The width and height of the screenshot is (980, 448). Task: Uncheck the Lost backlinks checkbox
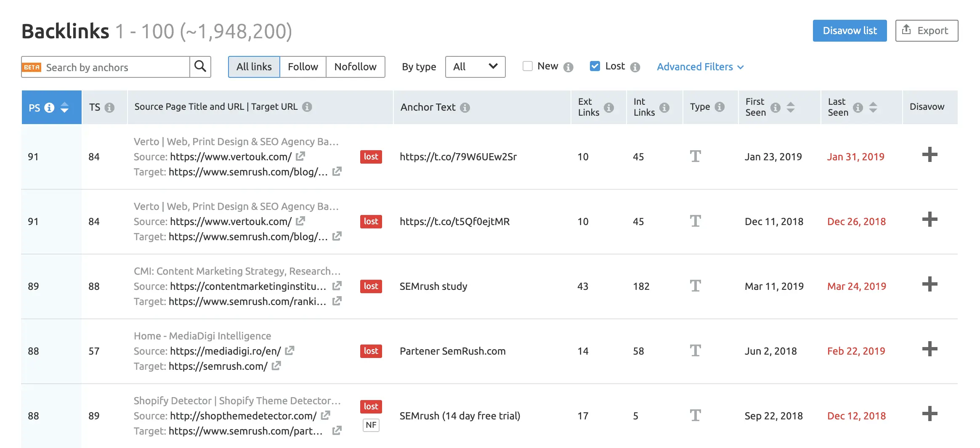pos(595,66)
